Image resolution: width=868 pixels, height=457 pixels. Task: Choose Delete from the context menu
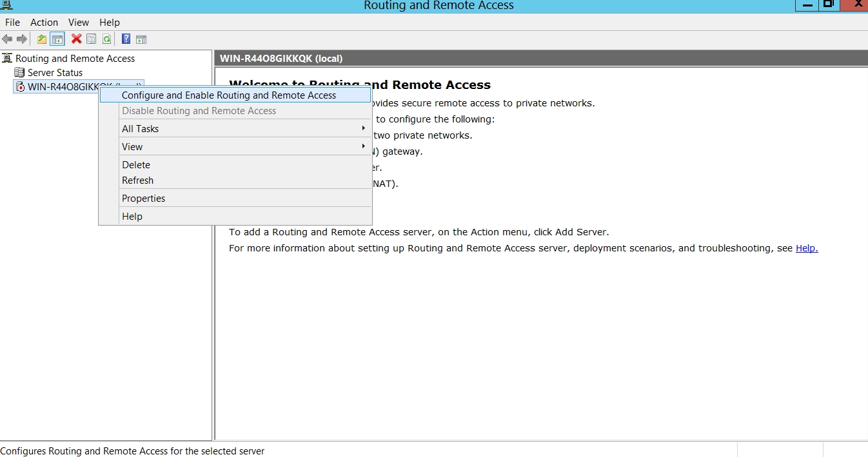click(136, 165)
